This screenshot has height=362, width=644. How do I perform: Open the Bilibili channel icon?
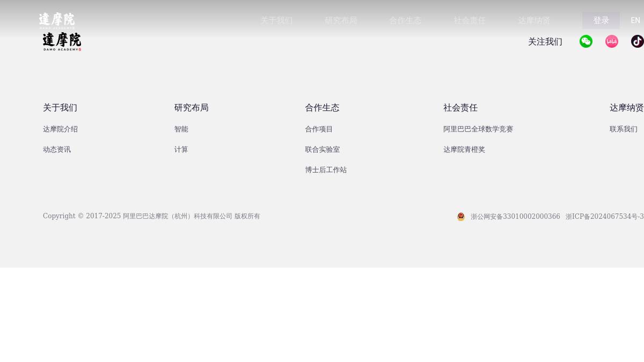point(612,41)
